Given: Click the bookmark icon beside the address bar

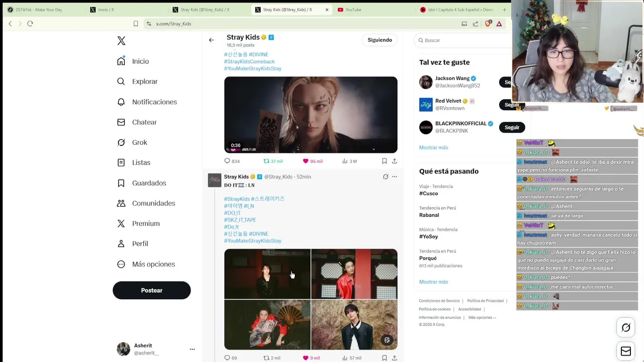Looking at the screenshot, I should pos(136,24).
